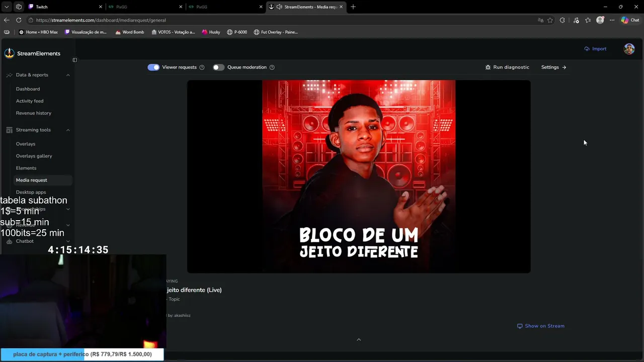The image size is (644, 362).
Task: Close the StreamElements browser tab
Action: pos(342,7)
